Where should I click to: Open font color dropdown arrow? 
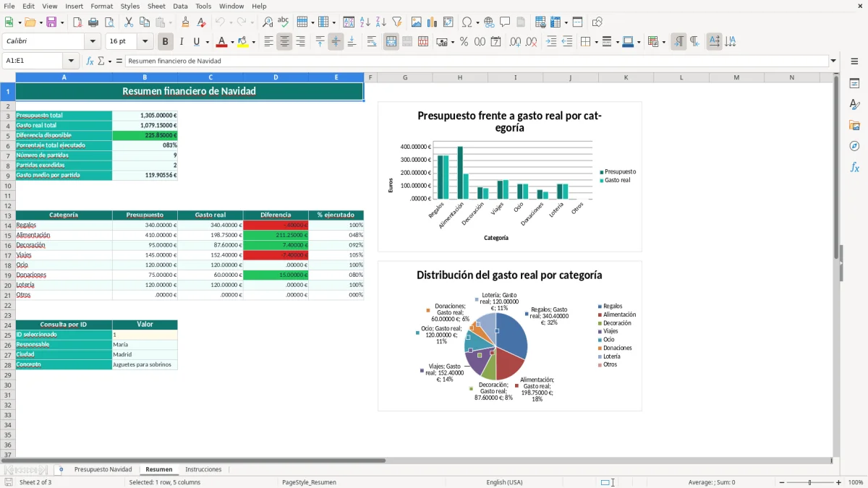(x=231, y=42)
